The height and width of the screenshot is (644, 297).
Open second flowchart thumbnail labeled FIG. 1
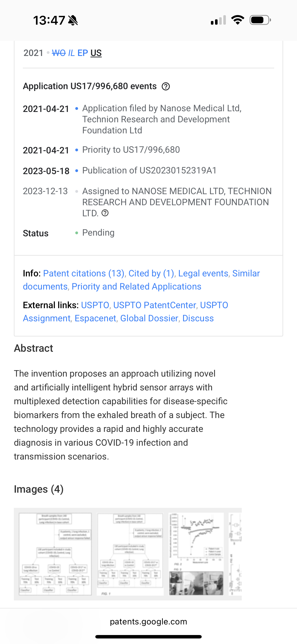(130, 554)
